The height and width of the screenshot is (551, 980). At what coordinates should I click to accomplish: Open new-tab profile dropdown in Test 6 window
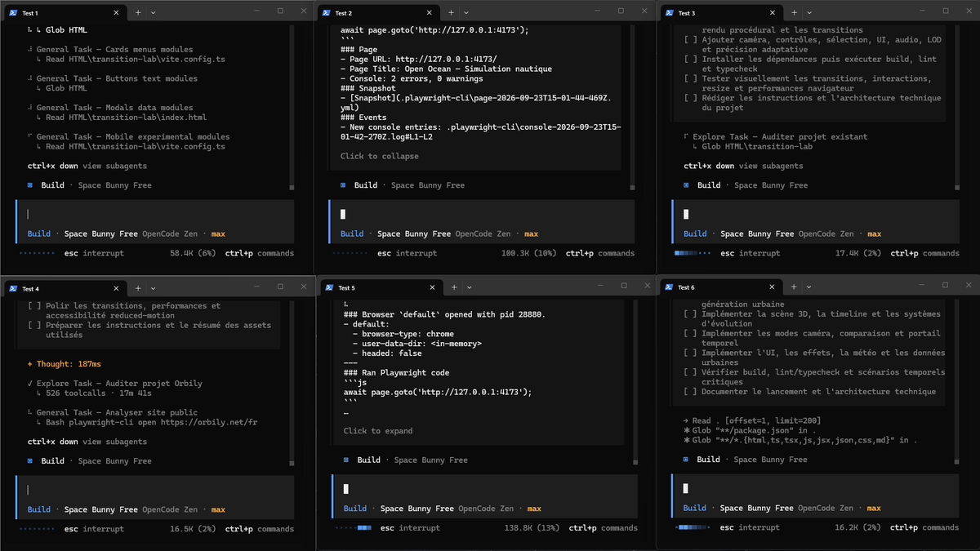pos(809,287)
